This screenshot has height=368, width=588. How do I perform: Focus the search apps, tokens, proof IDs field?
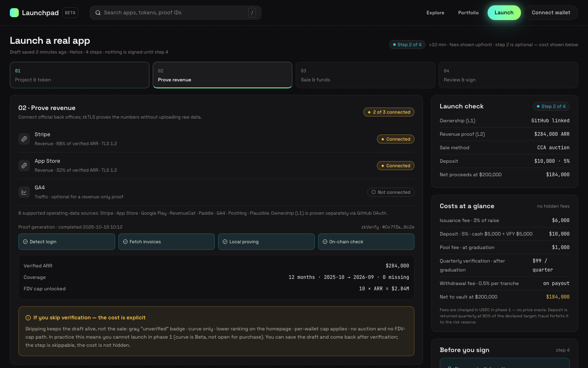[x=176, y=13]
